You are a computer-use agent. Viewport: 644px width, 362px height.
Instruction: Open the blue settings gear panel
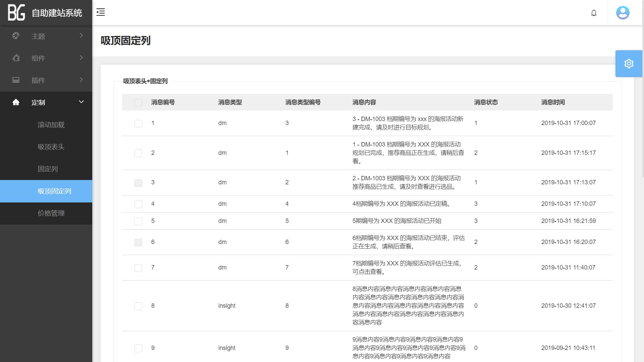(629, 64)
